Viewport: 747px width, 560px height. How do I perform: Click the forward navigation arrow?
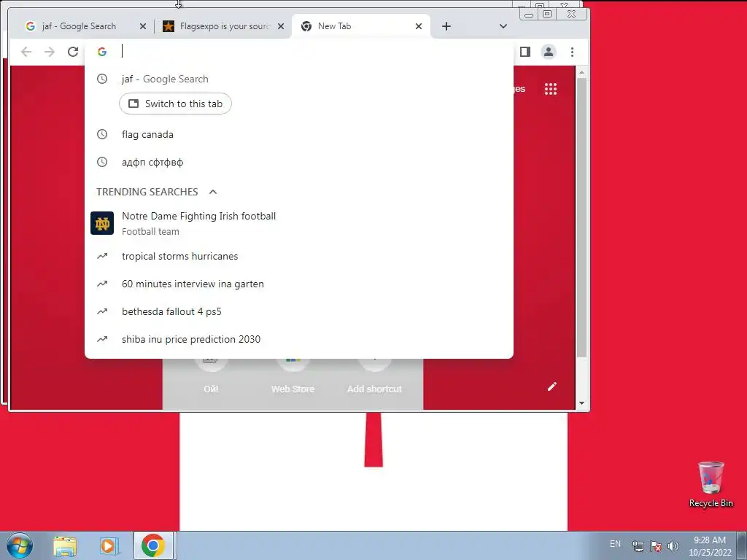(x=50, y=52)
